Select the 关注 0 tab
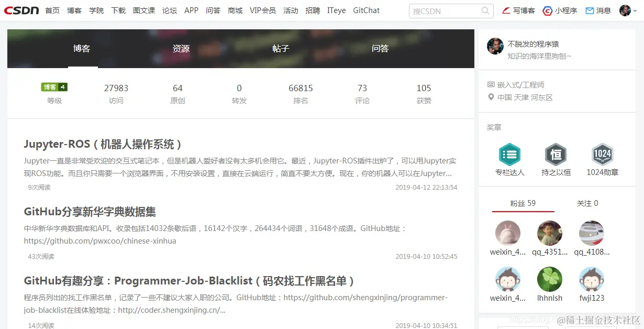644x329 pixels. (x=587, y=203)
